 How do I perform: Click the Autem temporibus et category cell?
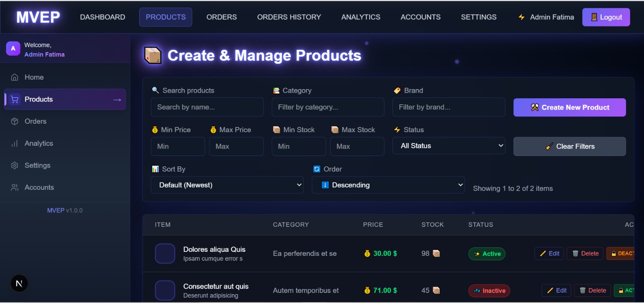pyautogui.click(x=306, y=291)
